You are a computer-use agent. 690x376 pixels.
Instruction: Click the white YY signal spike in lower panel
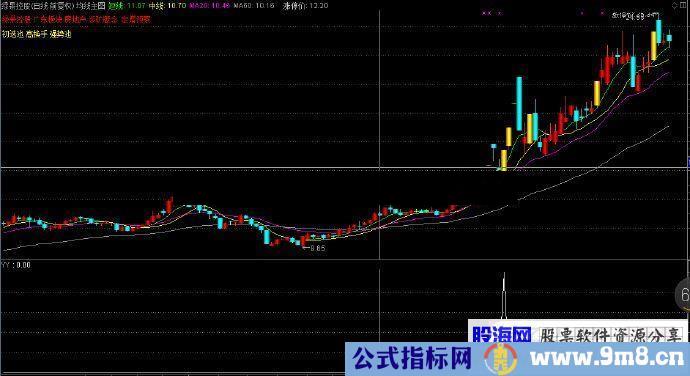tap(504, 295)
